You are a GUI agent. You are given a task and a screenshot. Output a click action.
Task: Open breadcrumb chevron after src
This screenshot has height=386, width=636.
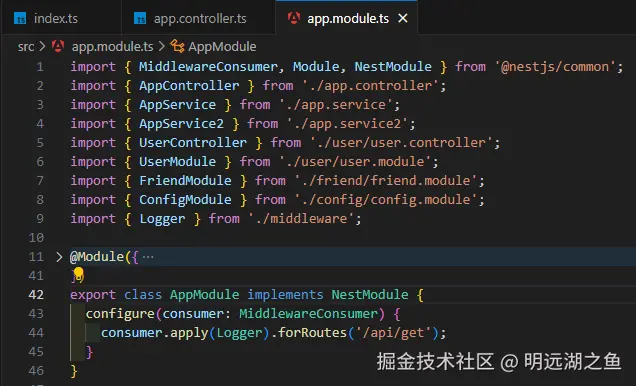coord(43,47)
